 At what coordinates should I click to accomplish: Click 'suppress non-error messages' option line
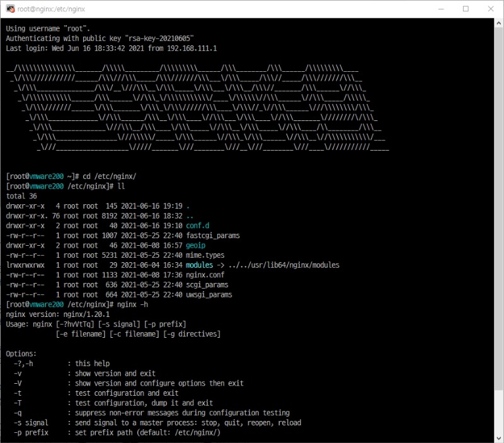point(182,413)
